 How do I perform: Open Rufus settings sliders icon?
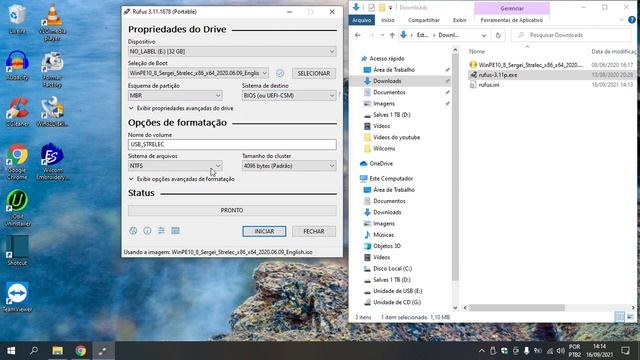[x=161, y=231]
